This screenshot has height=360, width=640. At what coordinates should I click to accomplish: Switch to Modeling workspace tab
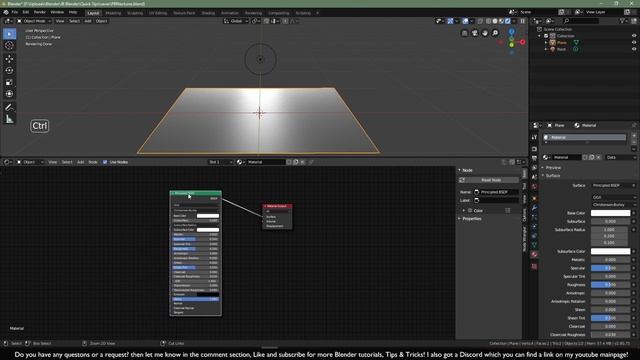[x=113, y=13]
